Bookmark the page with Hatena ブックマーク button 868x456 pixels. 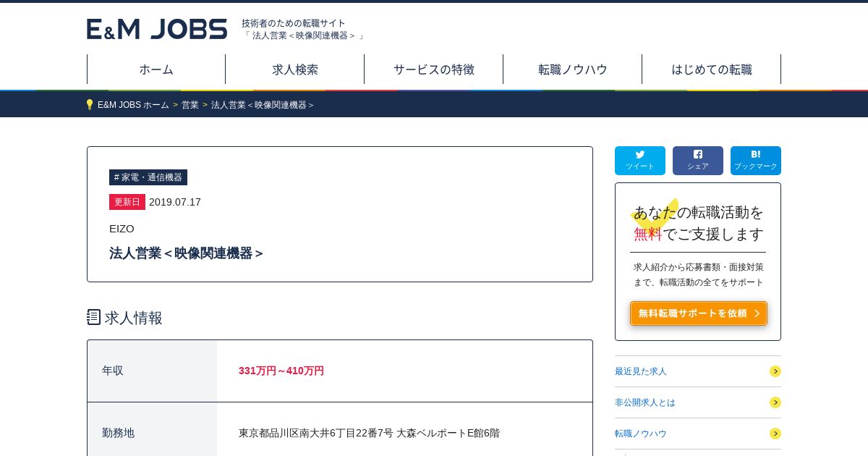(x=756, y=161)
